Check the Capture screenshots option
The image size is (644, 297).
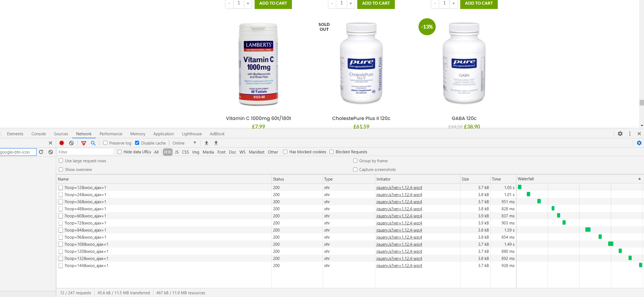click(355, 169)
